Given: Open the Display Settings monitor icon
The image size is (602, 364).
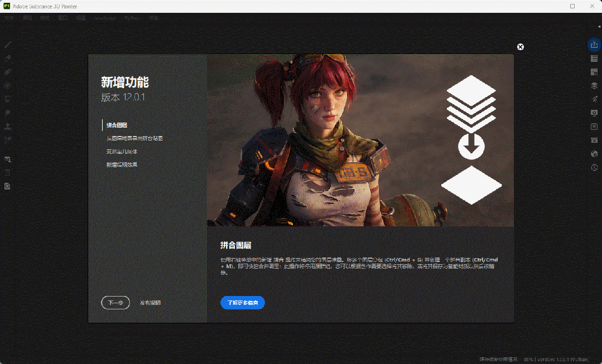Looking at the screenshot, I should point(594,113).
